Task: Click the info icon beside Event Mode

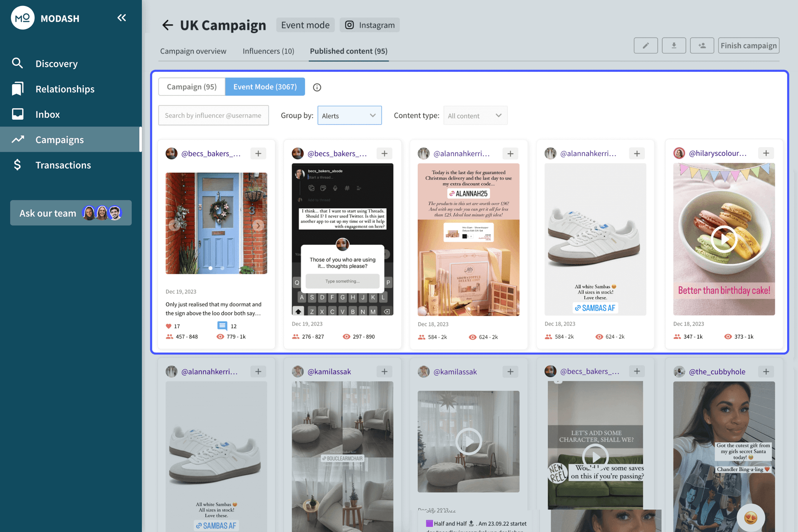Action: click(x=317, y=87)
